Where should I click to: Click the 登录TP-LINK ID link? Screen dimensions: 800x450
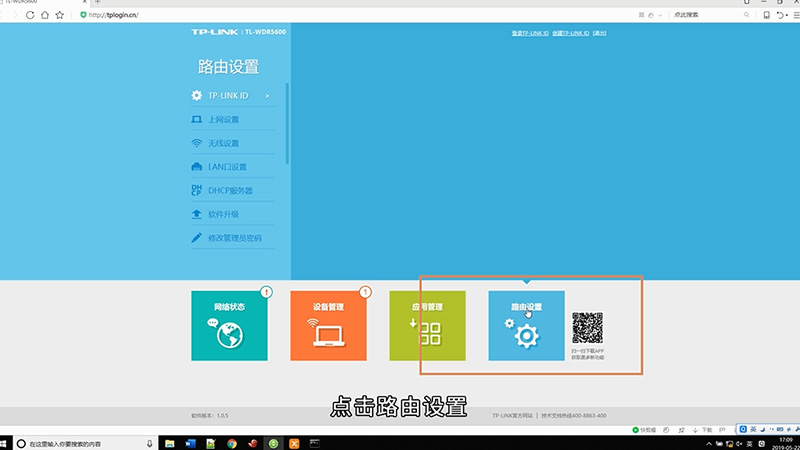(530, 33)
